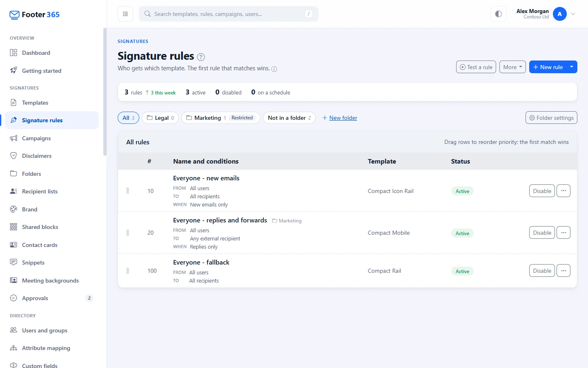
Task: Click the Contact cards icon
Action: [13, 245]
